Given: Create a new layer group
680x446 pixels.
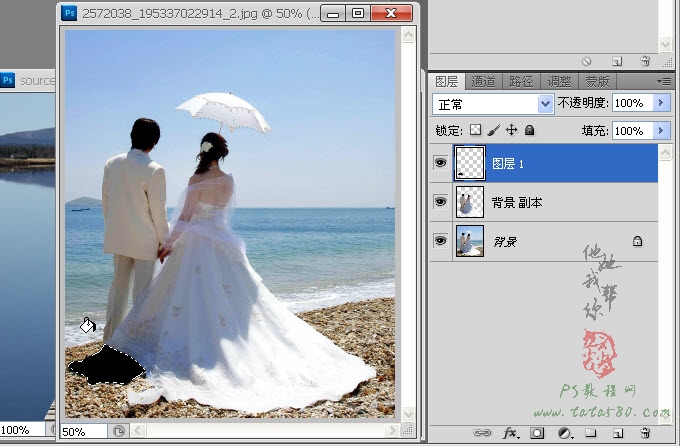Looking at the screenshot, I should coord(591,433).
